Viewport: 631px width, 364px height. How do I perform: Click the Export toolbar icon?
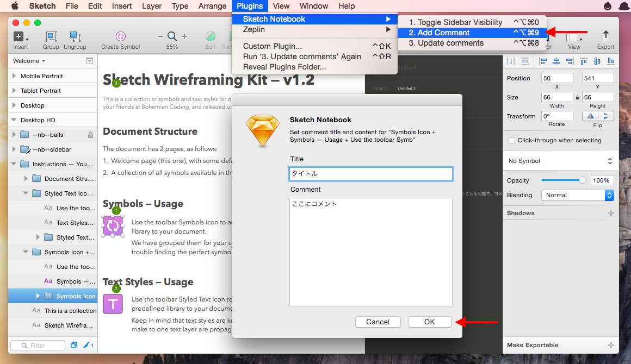pyautogui.click(x=605, y=36)
